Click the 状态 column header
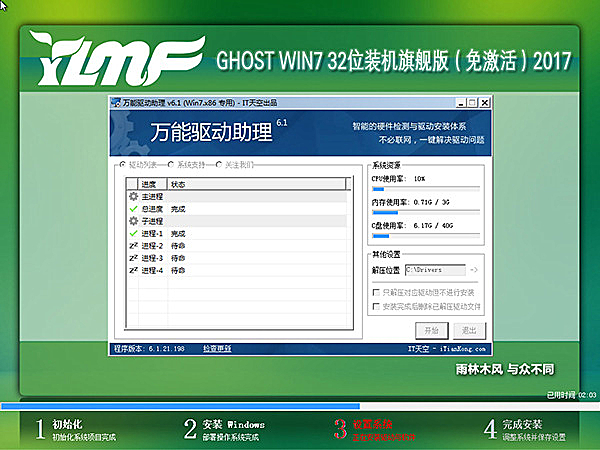The height and width of the screenshot is (450, 600). [256, 184]
